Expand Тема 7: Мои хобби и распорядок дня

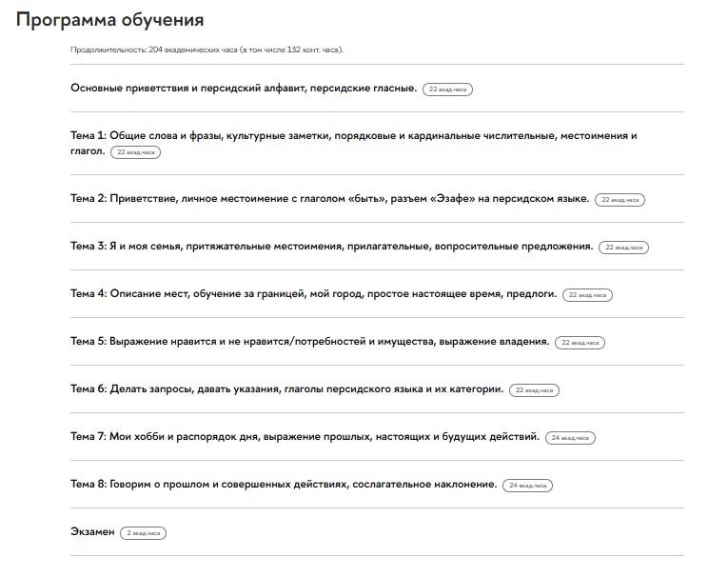click(x=305, y=436)
